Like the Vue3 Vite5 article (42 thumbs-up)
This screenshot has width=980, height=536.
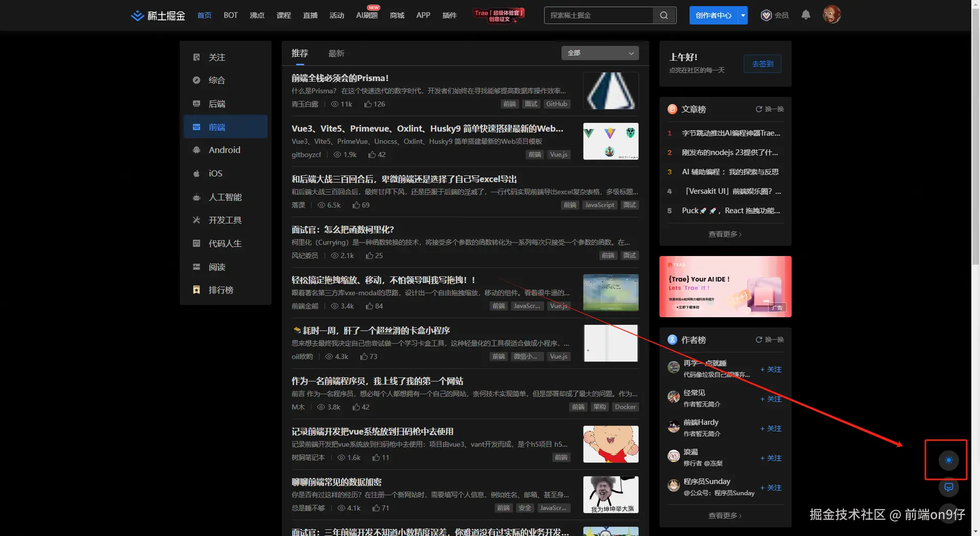[377, 155]
